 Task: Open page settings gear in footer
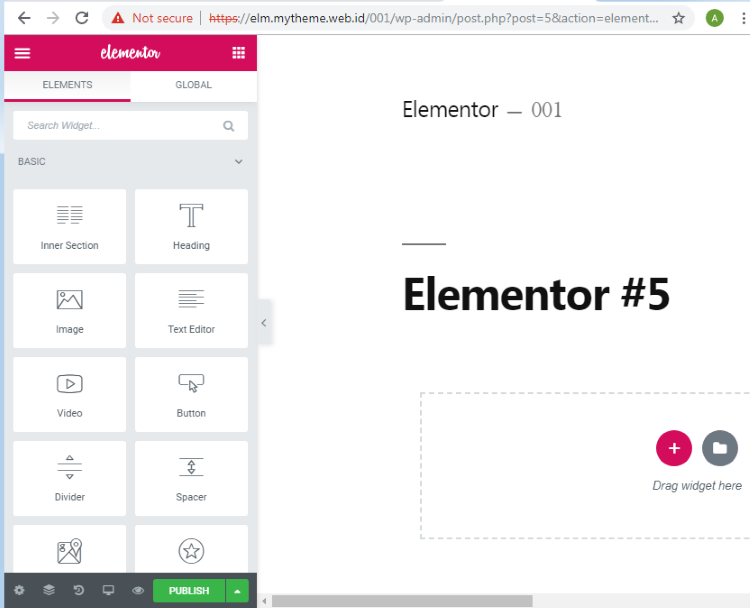[19, 590]
